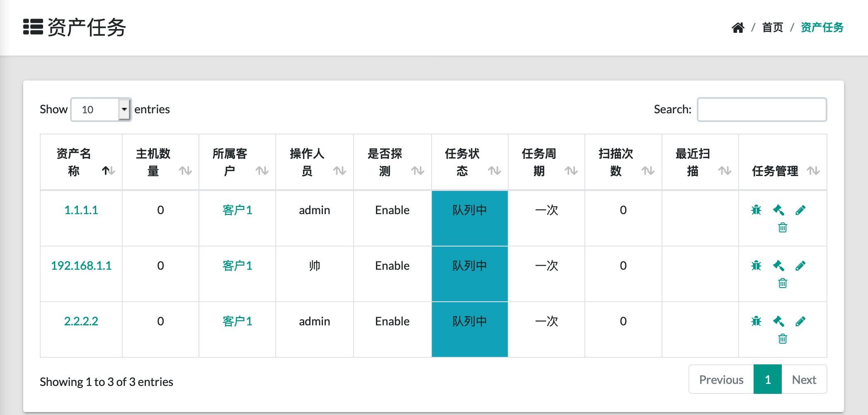Sort by 任务周期 column
868x415 pixels.
click(x=546, y=162)
